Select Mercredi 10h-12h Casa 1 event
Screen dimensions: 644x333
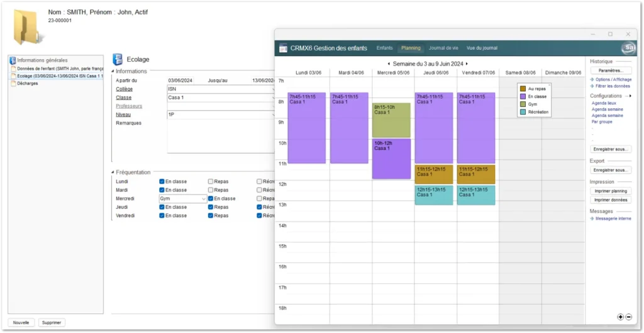tap(391, 159)
